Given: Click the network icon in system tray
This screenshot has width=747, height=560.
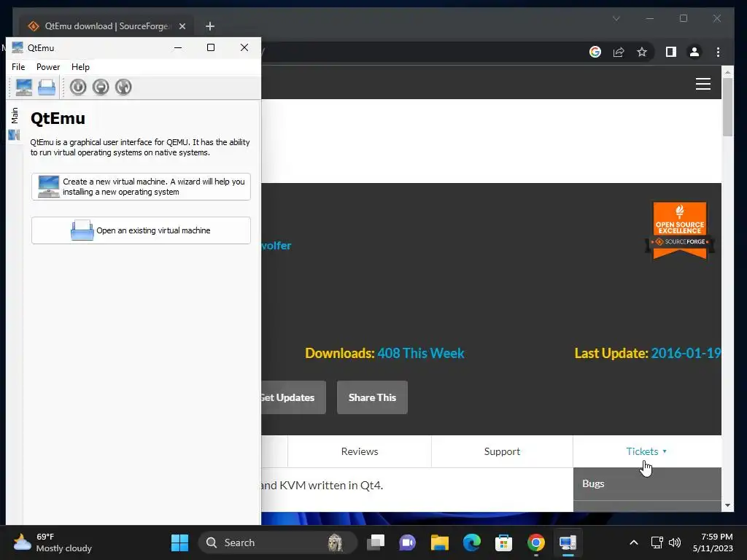Looking at the screenshot, I should 657,542.
